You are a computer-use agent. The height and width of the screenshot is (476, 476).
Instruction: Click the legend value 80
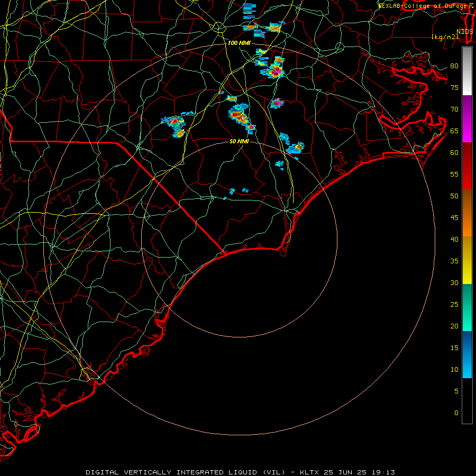[x=454, y=66]
